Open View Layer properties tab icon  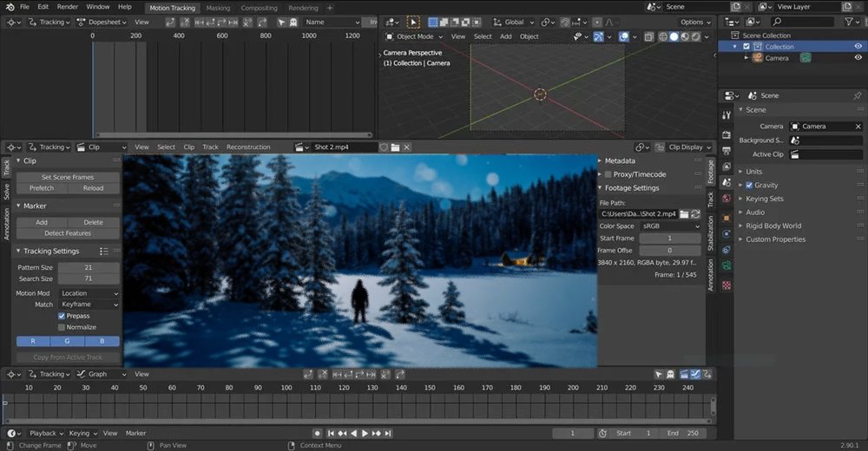(x=727, y=167)
